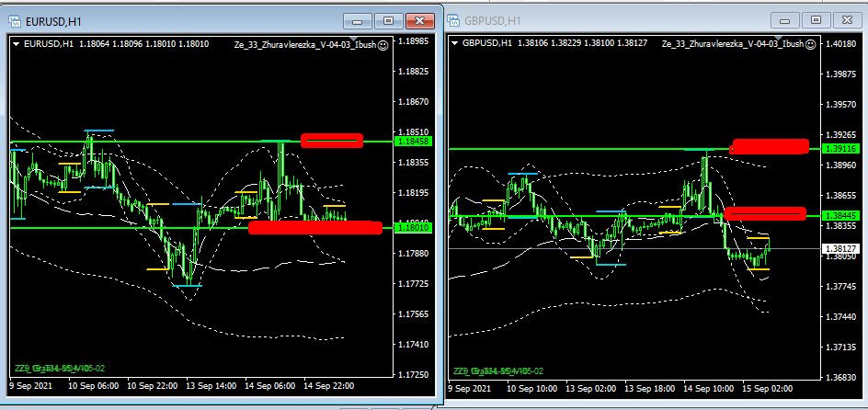
Task: Minimize the EURUSD,H1 chart window
Action: [359, 20]
